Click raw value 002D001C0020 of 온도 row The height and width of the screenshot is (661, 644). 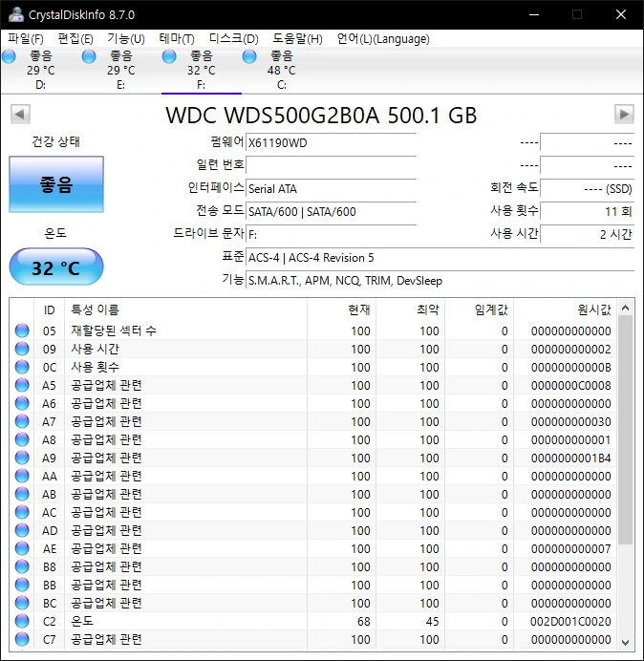click(570, 621)
